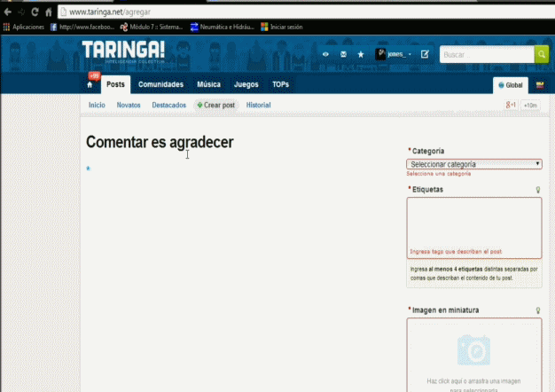
Task: Open the Historial link
Action: (x=258, y=106)
